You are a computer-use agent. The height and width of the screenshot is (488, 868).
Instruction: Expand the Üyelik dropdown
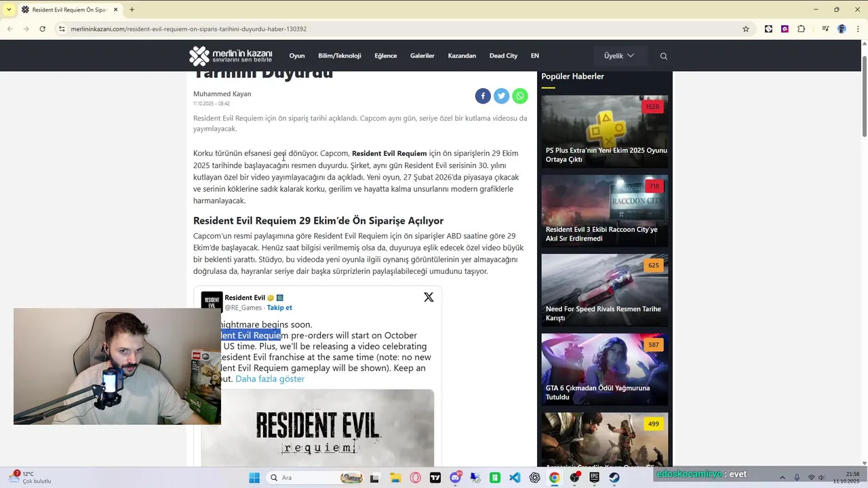[x=620, y=56]
